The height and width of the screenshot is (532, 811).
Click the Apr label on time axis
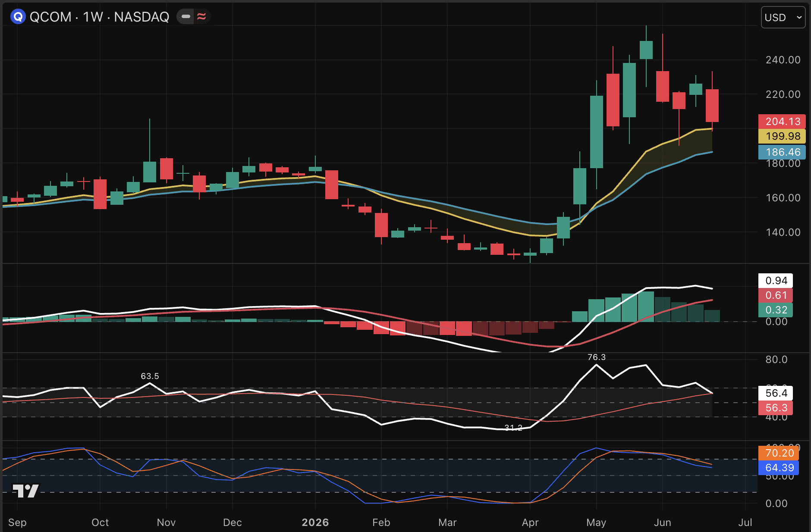tap(530, 523)
